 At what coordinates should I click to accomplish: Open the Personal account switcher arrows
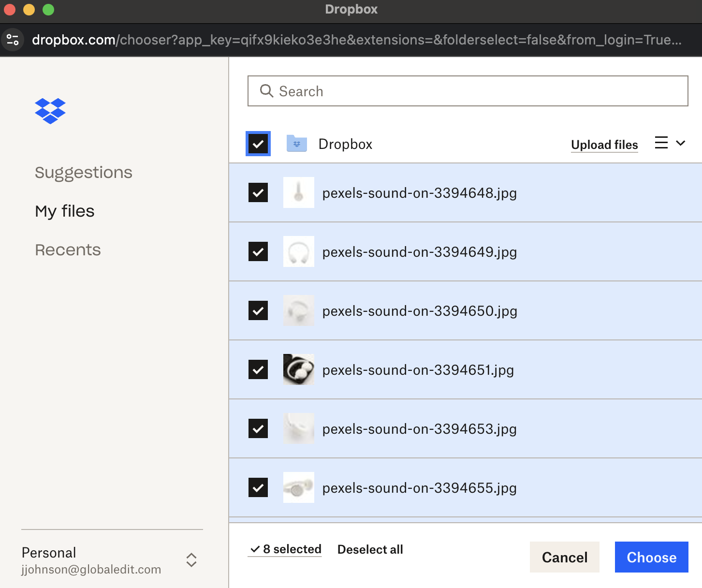coord(191,560)
